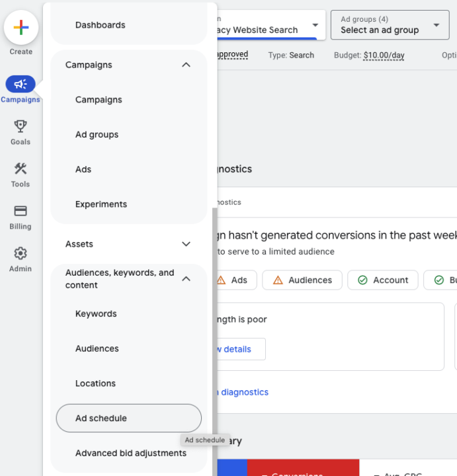Click the approved status text
Viewport: 457px width, 476px height.
233,54
